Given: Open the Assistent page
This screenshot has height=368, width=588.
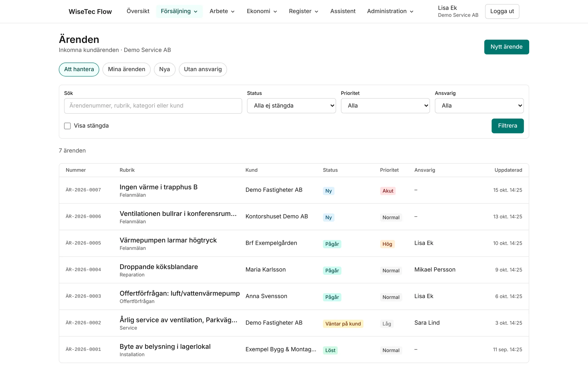Looking at the screenshot, I should [x=343, y=11].
